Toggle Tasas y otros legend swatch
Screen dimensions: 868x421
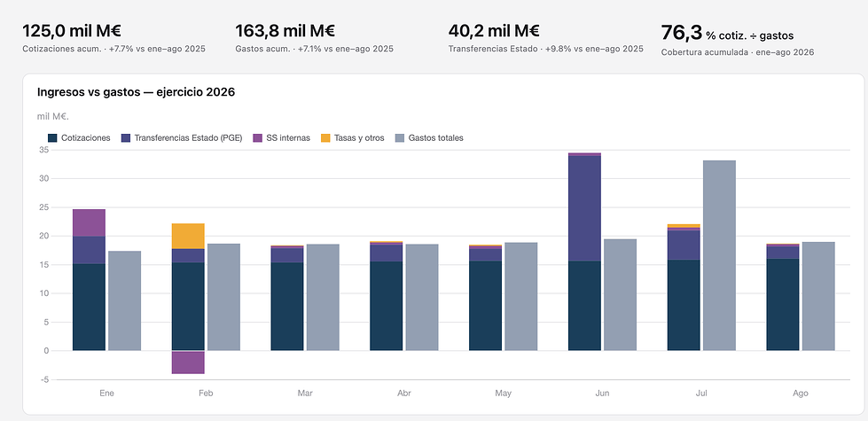pyautogui.click(x=325, y=137)
